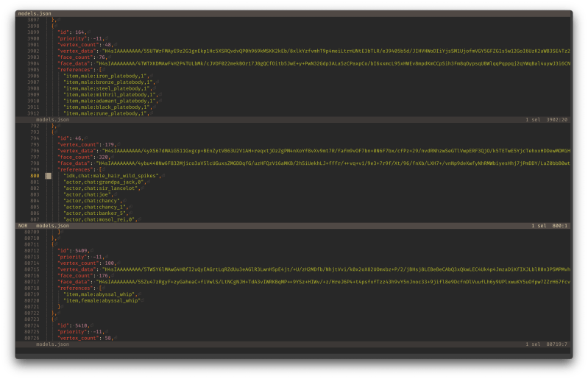Click the "item,male:abyssal_whip" string
The width and height of the screenshot is (588, 379).
[x=101, y=294]
